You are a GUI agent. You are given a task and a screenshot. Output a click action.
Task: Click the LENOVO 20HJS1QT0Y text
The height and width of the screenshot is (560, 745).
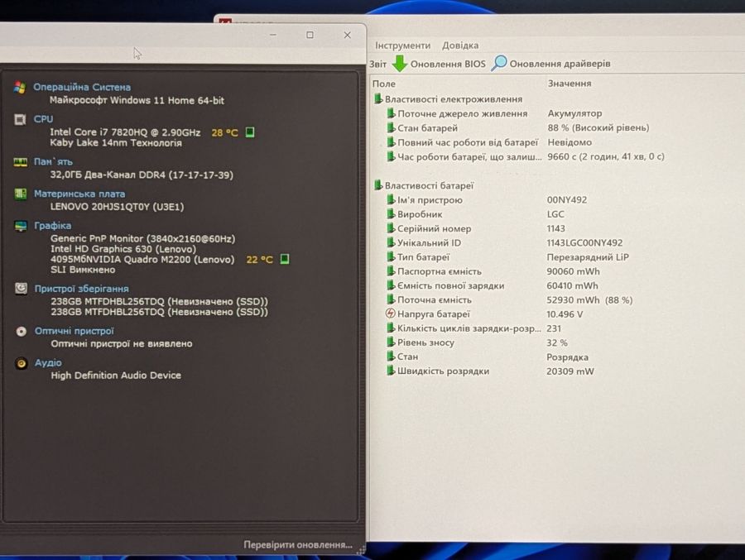click(117, 207)
